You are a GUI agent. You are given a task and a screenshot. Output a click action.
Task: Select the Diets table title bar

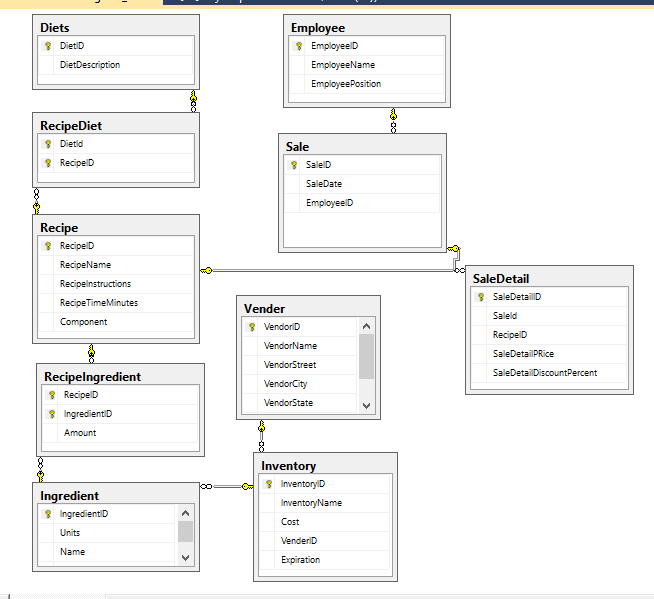[116, 28]
